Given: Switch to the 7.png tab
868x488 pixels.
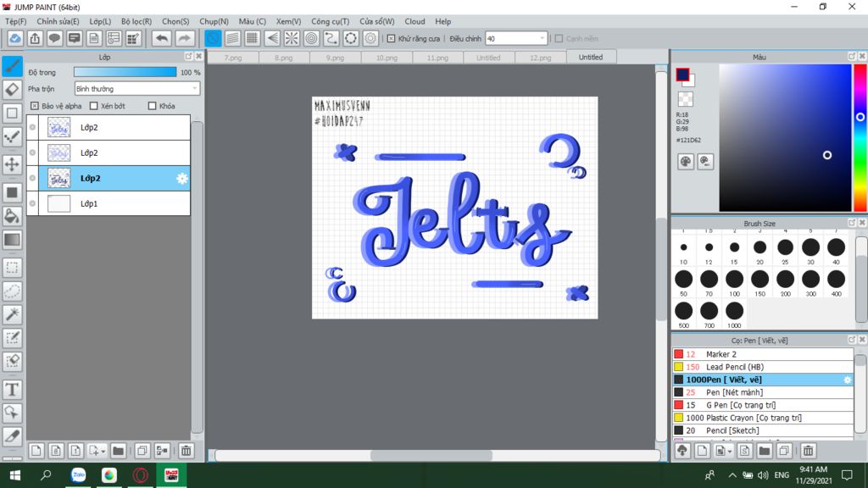Looking at the screenshot, I should [x=233, y=58].
